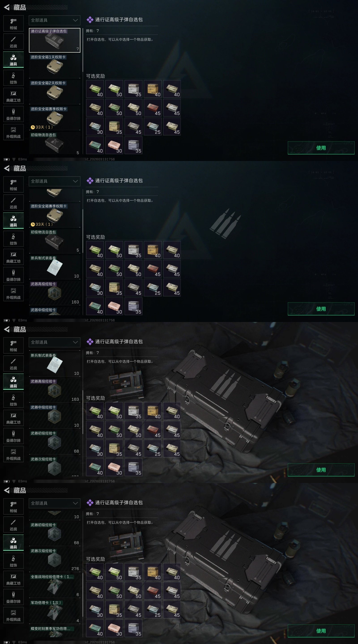Viewport: 358px width, 644px height.
Task: Open the 外观挑战 appearance challenge icon
Action: click(x=13, y=132)
